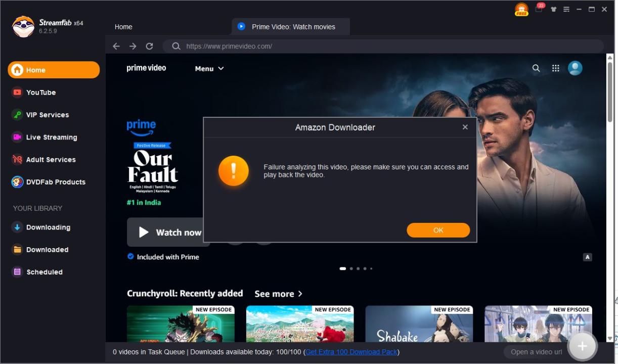Click the Included with Prime checkmark badge
This screenshot has width=618, height=364.
[x=130, y=256]
